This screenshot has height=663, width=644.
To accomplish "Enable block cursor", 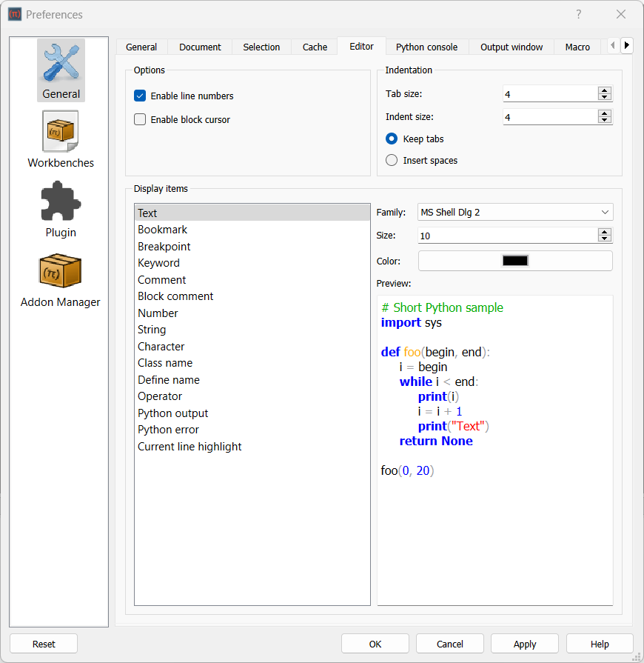I will (140, 119).
